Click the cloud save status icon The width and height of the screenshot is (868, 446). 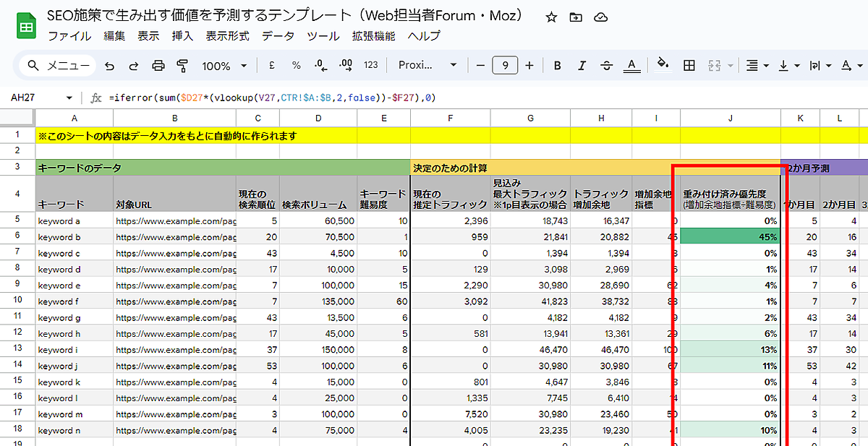(600, 17)
